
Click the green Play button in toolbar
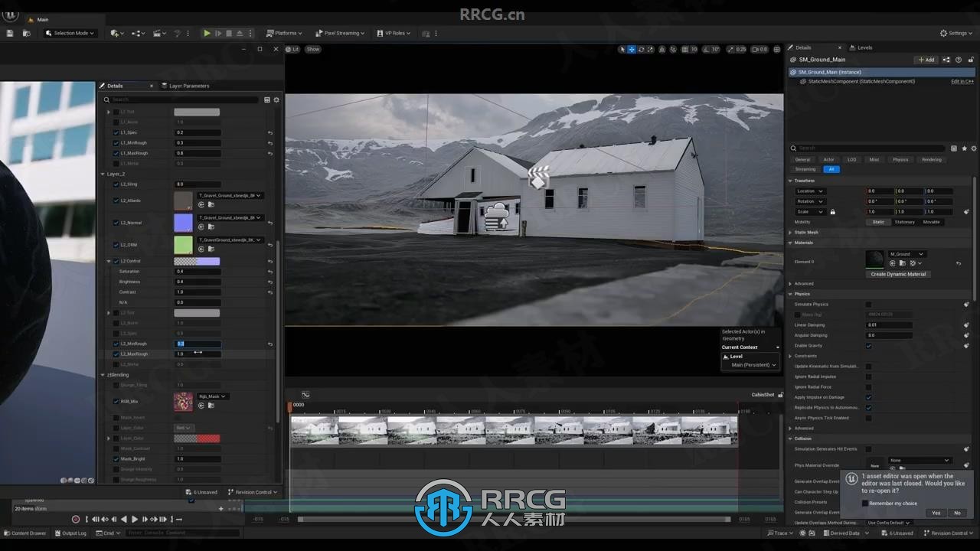click(x=207, y=33)
